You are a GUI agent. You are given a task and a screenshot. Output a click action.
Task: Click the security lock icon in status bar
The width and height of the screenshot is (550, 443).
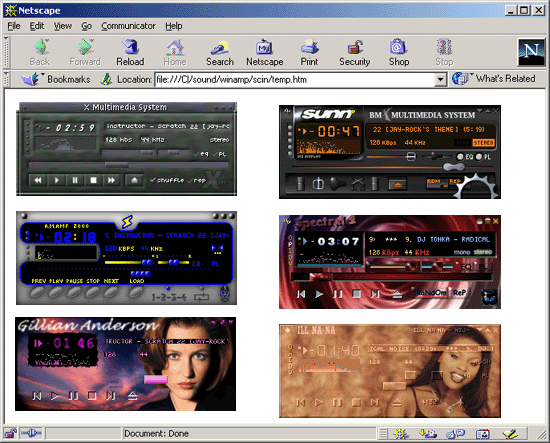pos(10,434)
